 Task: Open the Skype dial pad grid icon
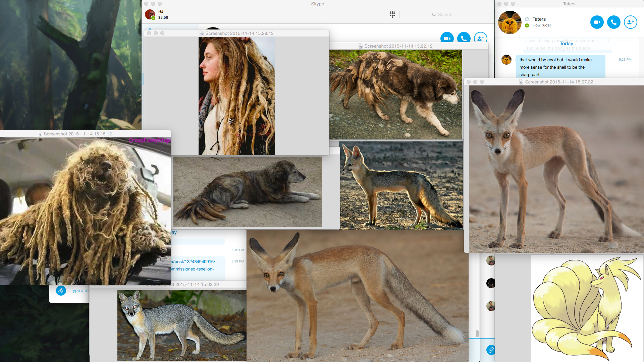point(392,14)
